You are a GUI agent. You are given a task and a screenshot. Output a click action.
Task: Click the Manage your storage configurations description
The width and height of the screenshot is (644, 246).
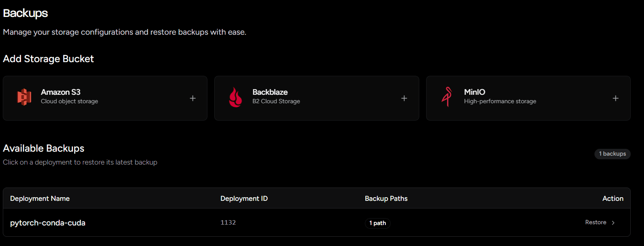click(124, 32)
